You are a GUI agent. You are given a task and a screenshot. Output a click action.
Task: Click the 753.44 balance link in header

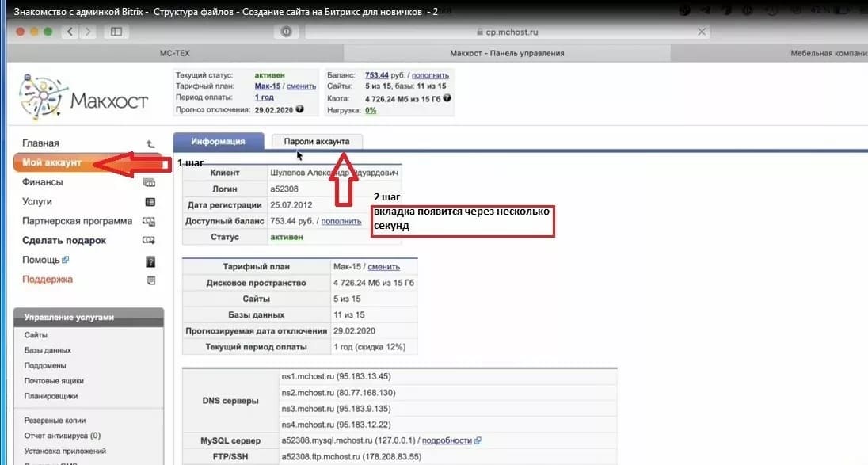pyautogui.click(x=377, y=74)
